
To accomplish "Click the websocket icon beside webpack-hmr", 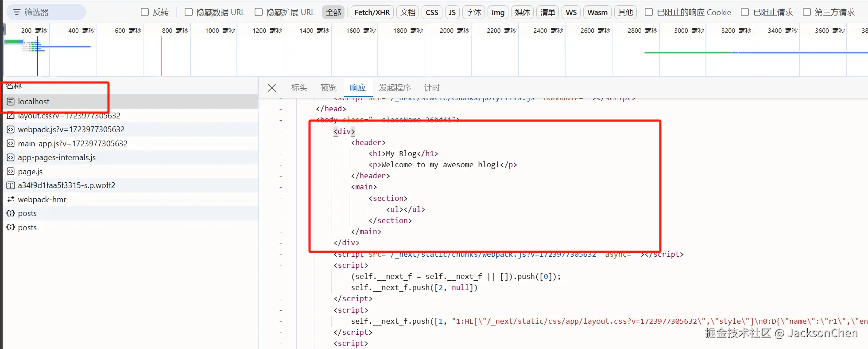I will [x=11, y=200].
